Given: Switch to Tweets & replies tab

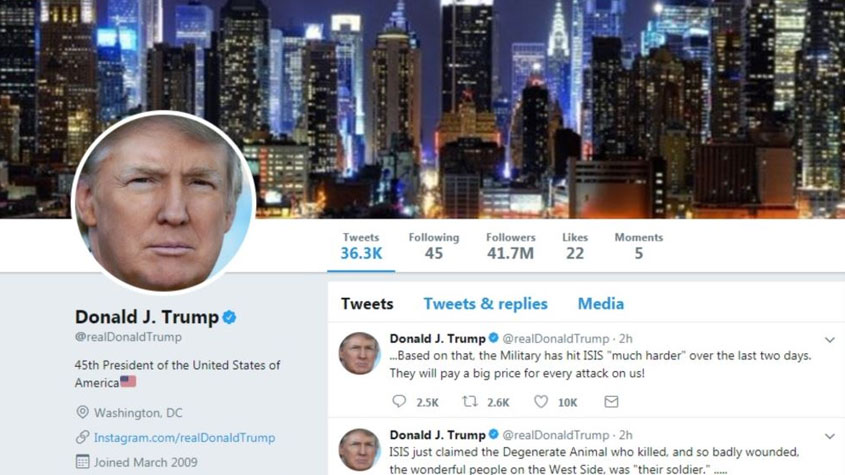Looking at the screenshot, I should click(x=485, y=304).
